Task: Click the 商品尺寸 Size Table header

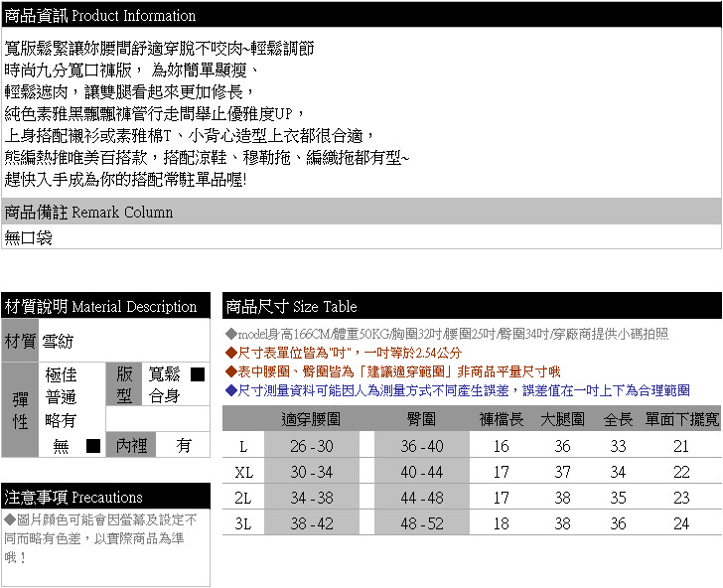Action: point(472,306)
